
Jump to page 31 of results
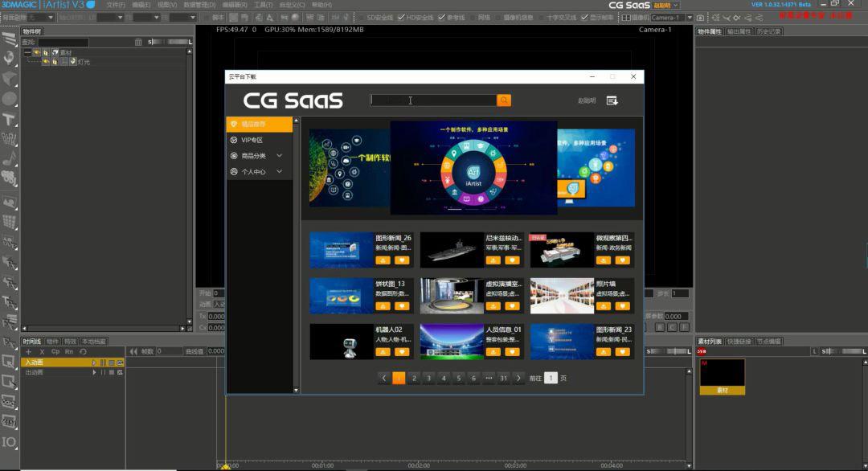coord(503,378)
